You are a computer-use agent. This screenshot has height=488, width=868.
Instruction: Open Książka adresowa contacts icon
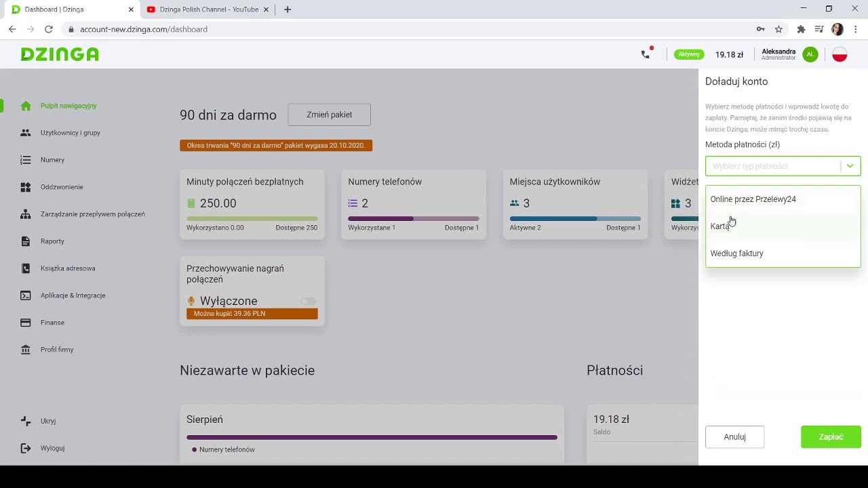click(26, 268)
